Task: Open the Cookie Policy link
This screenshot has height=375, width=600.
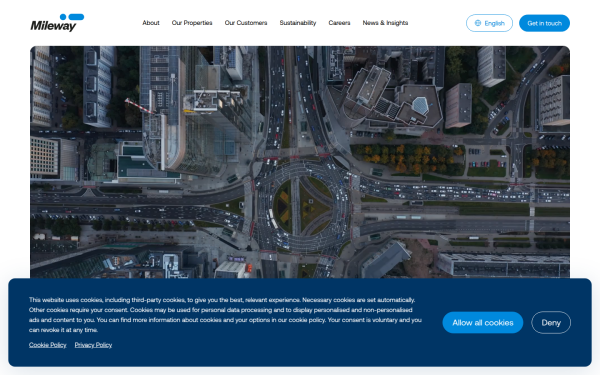Action: click(x=47, y=345)
